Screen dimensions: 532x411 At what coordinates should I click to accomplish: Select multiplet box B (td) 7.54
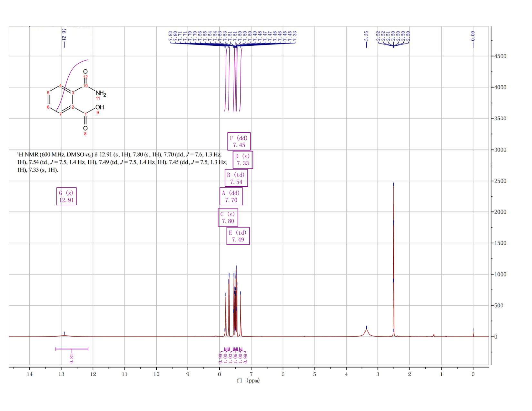click(x=236, y=178)
